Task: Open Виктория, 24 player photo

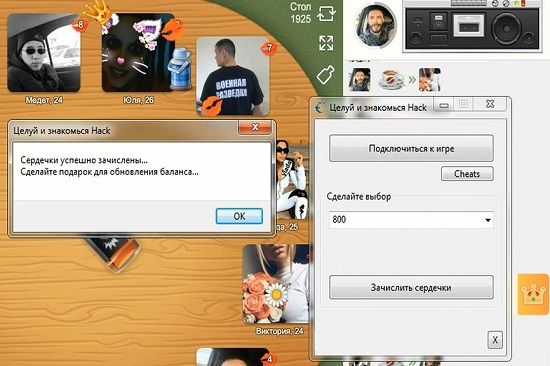Action: point(276,284)
